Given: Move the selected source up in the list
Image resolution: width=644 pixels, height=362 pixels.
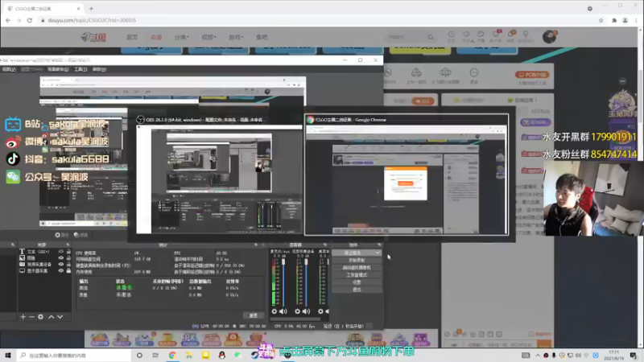Looking at the screenshot, I should pos(52,317).
